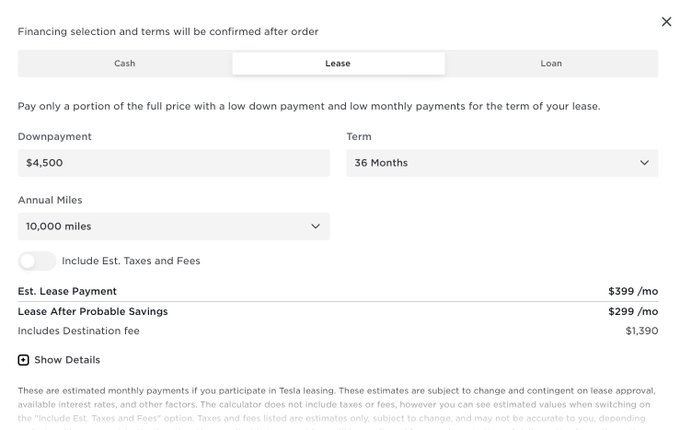This screenshot has height=430, width=680.
Task: Click the estimated payments disclaimer paragraph
Action: pyautogui.click(x=337, y=397)
